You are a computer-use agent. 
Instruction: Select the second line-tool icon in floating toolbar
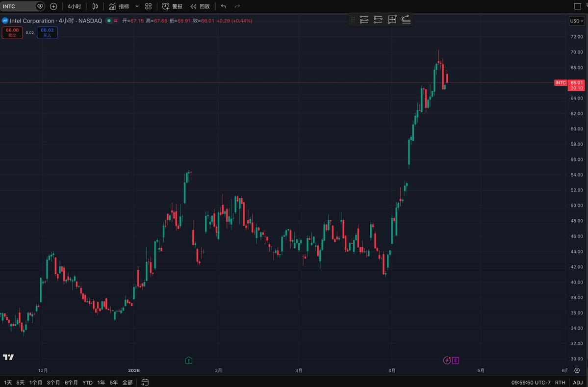click(x=378, y=20)
